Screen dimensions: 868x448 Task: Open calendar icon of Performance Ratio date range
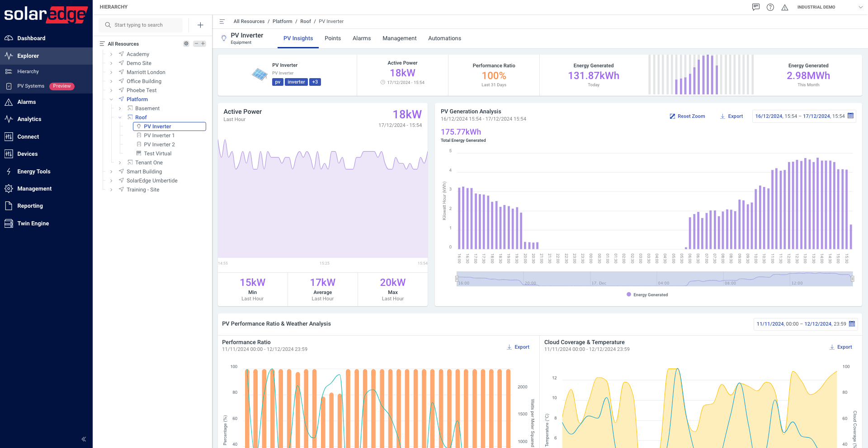tap(852, 324)
